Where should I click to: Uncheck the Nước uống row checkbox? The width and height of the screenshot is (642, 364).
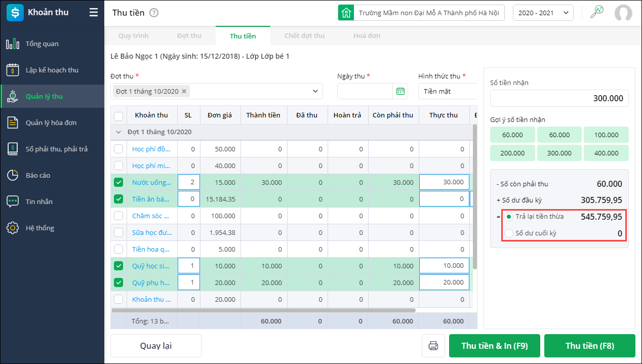tap(118, 182)
